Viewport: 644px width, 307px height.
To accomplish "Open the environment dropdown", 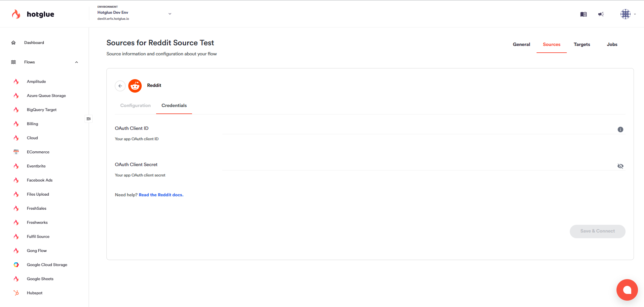I will [170, 14].
